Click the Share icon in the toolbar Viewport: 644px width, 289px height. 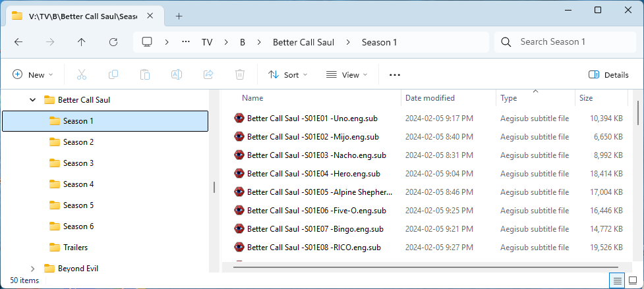(x=208, y=74)
